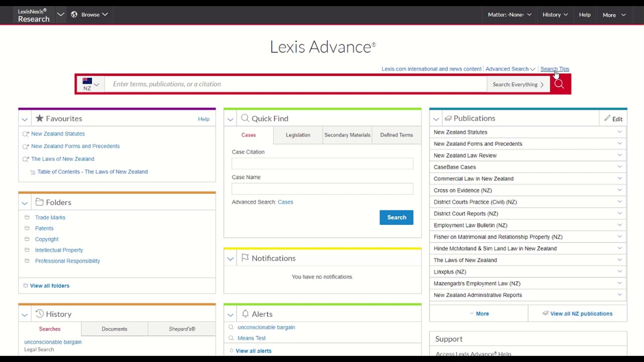Click the red magnifier search button

[x=559, y=84]
